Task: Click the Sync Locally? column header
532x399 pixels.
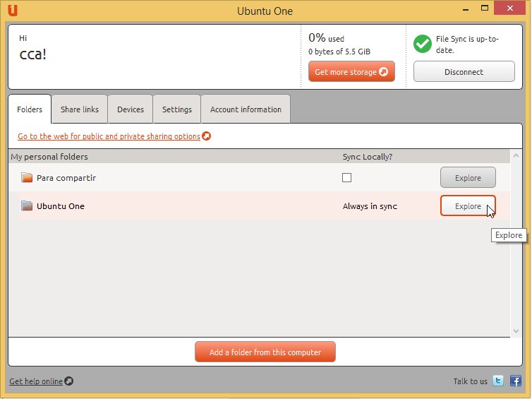Action: (x=368, y=157)
